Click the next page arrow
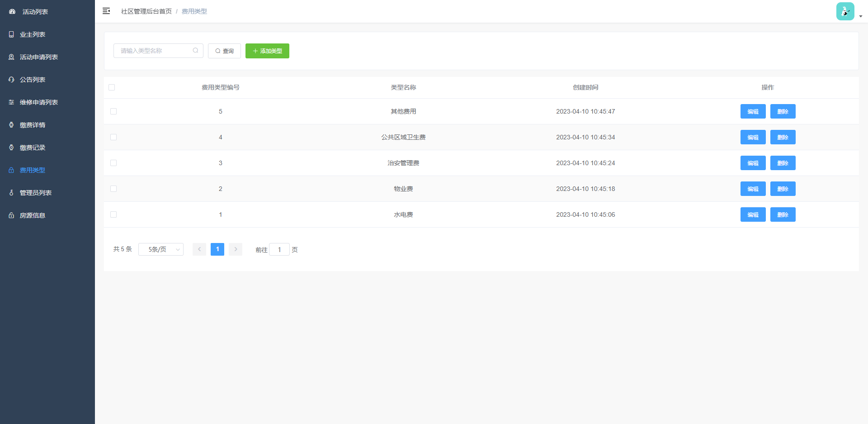The image size is (868, 424). click(x=236, y=249)
